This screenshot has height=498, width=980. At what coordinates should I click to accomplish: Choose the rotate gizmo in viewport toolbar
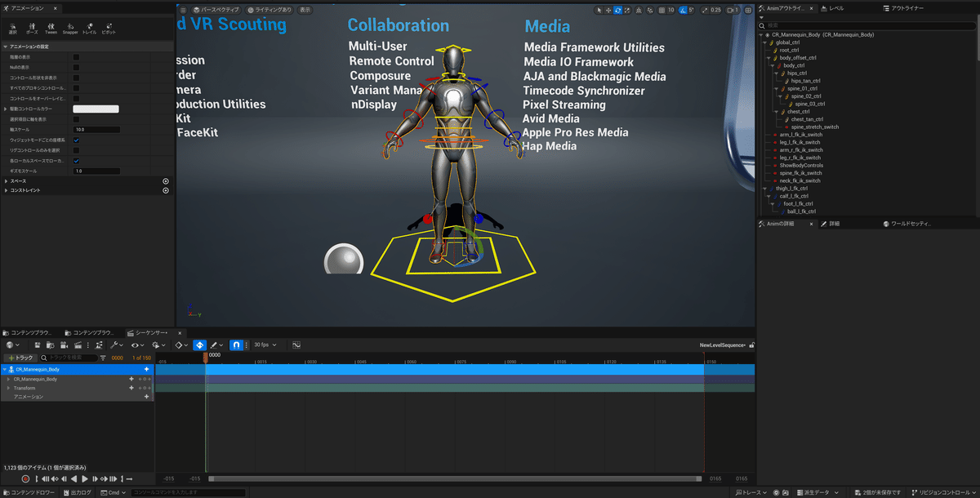point(617,10)
